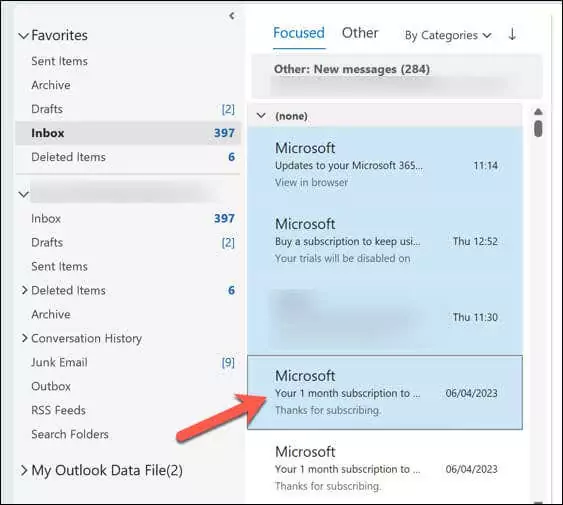This screenshot has height=505, width=563.
Task: Expand the account Deleted Items folder
Action: [24, 290]
